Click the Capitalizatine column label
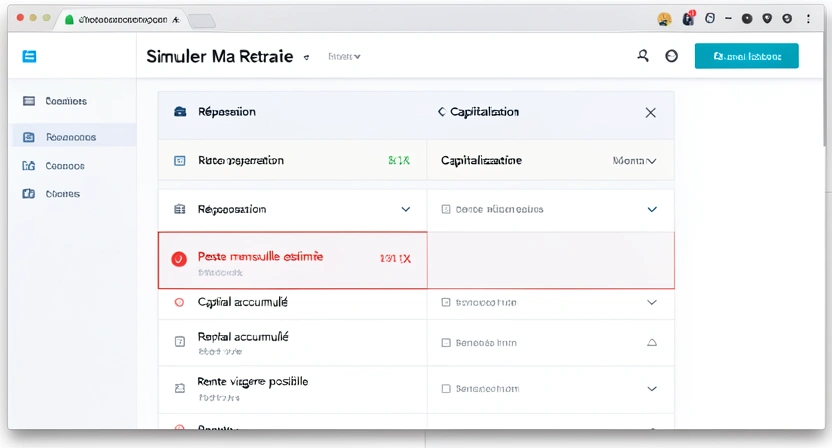Image resolution: width=832 pixels, height=448 pixels. pos(481,160)
